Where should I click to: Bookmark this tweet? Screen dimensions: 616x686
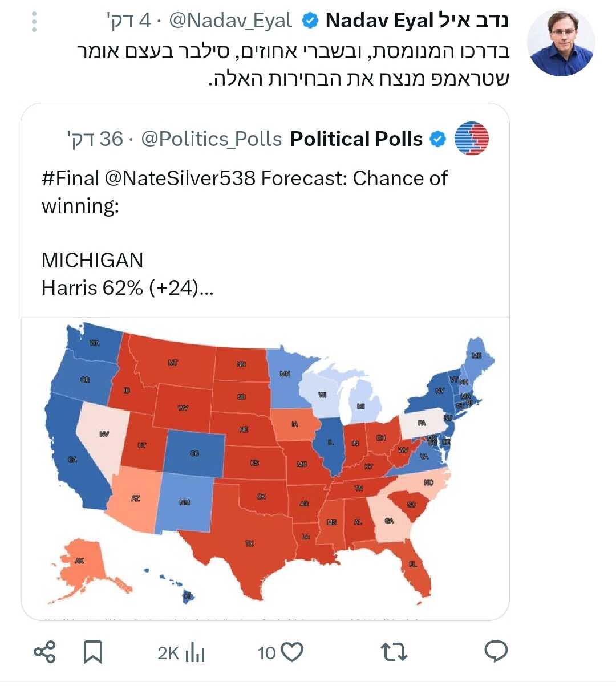[93, 652]
